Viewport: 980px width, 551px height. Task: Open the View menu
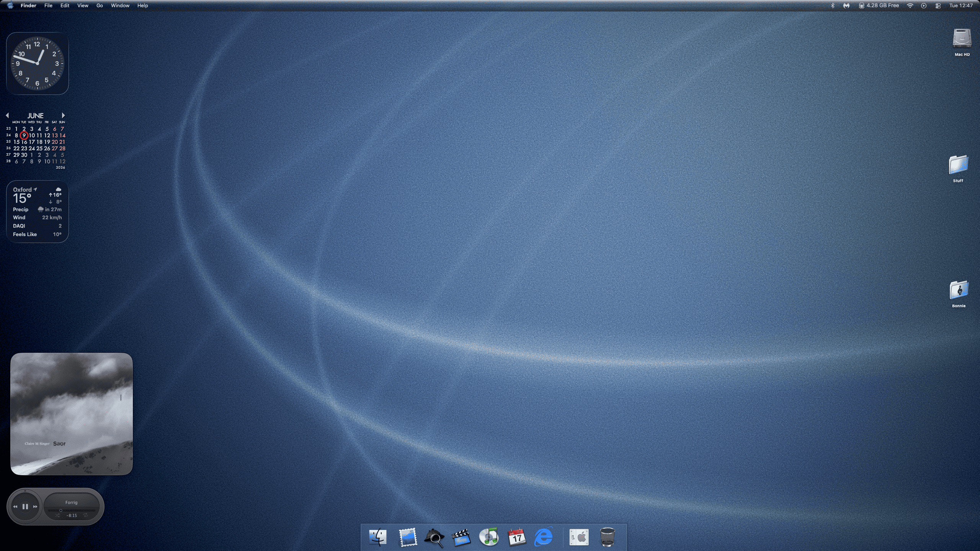click(x=83, y=5)
